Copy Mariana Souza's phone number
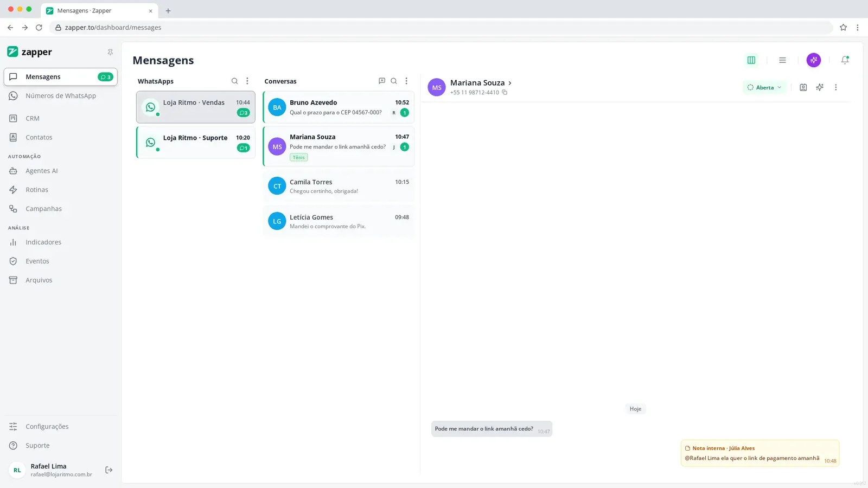The width and height of the screenshot is (868, 488). pos(505,93)
